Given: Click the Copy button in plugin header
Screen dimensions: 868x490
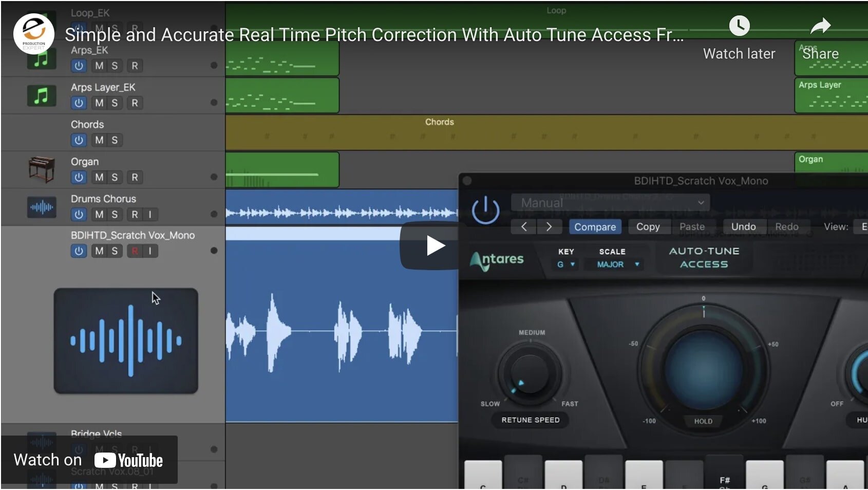Looking at the screenshot, I should tap(648, 227).
